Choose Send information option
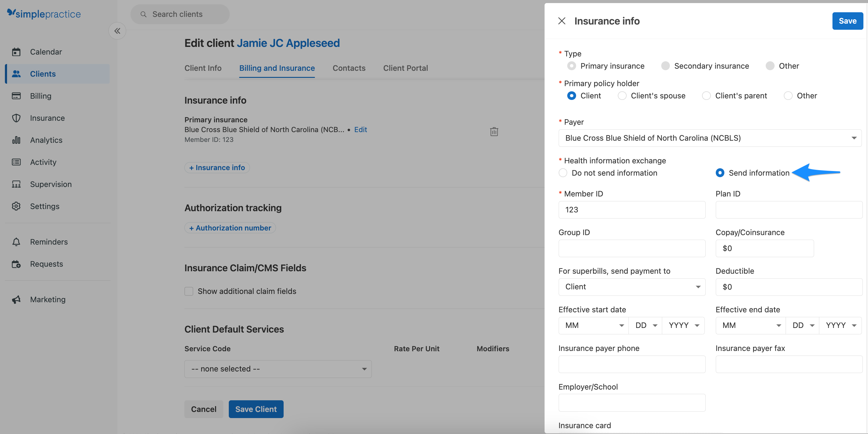Image resolution: width=868 pixels, height=434 pixels. tap(720, 173)
